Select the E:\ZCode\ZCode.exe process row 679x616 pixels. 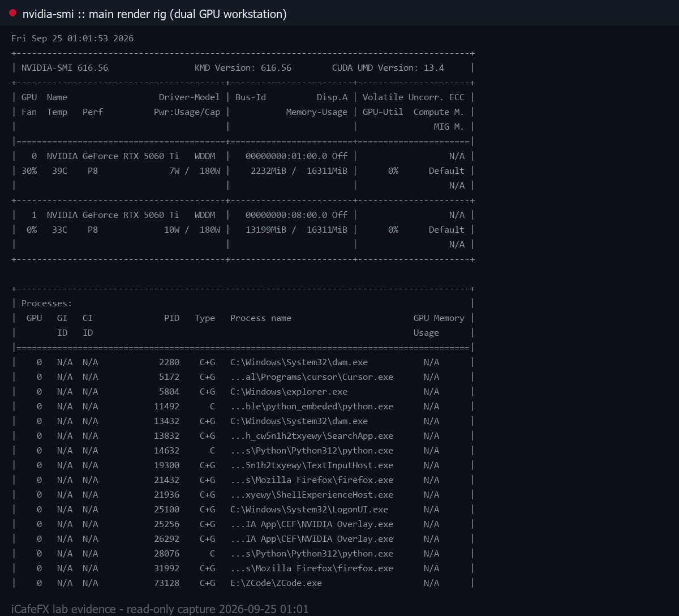point(243,583)
